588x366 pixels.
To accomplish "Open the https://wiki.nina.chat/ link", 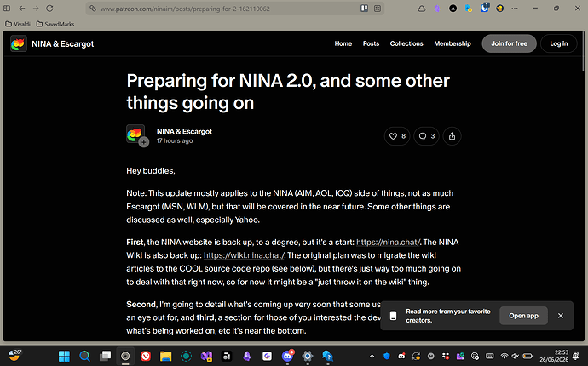I will 244,255.
